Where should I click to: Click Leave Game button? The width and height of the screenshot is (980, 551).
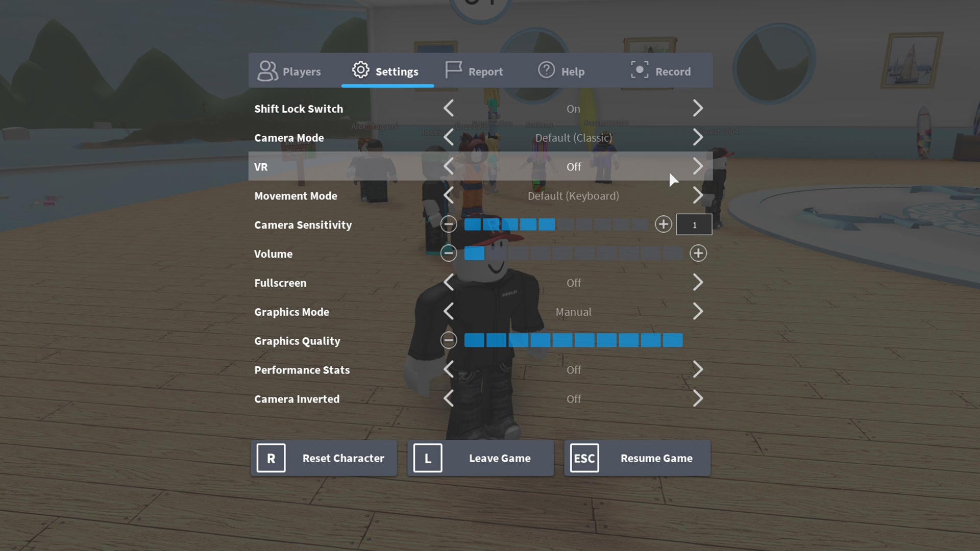pos(481,458)
